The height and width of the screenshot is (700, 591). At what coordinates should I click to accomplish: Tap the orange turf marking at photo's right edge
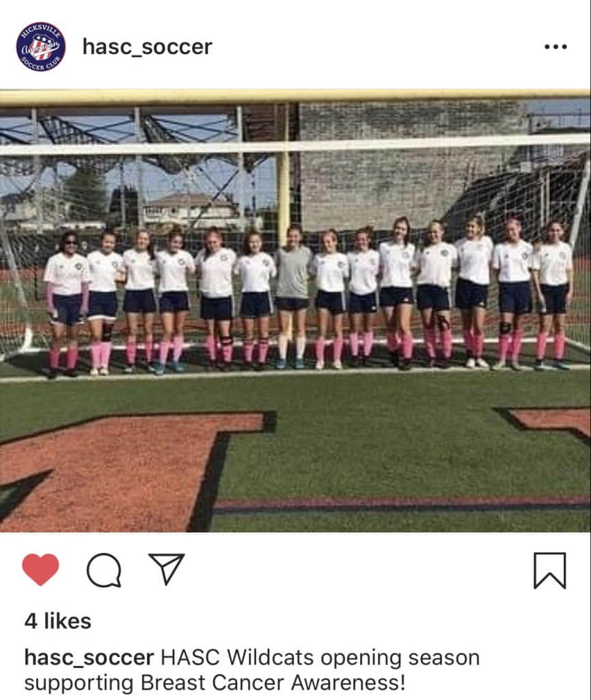pyautogui.click(x=549, y=421)
